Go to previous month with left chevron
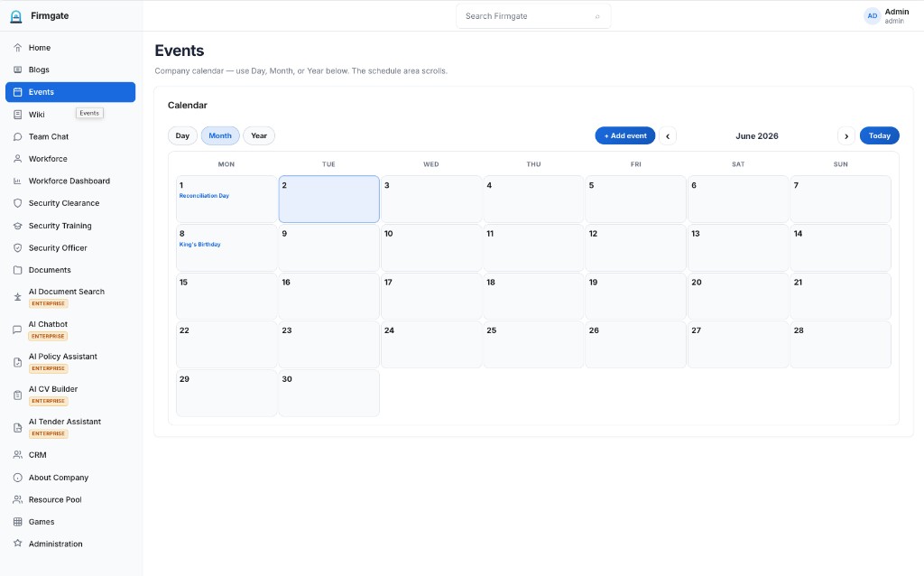The image size is (924, 576). (668, 136)
